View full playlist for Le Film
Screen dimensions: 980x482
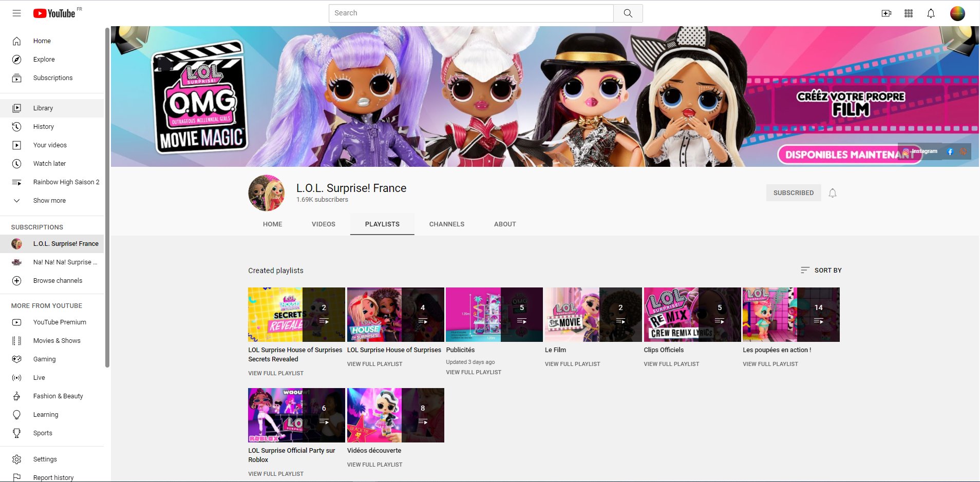(x=572, y=364)
